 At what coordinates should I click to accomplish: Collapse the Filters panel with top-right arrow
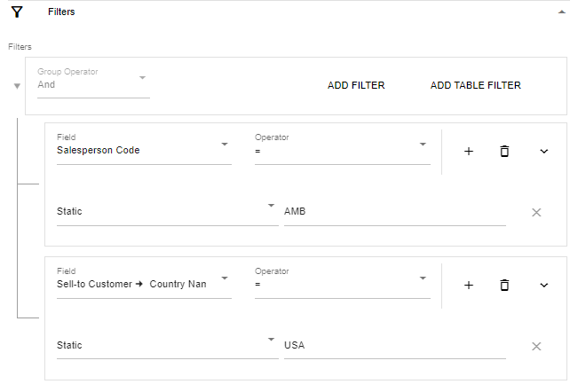561,12
